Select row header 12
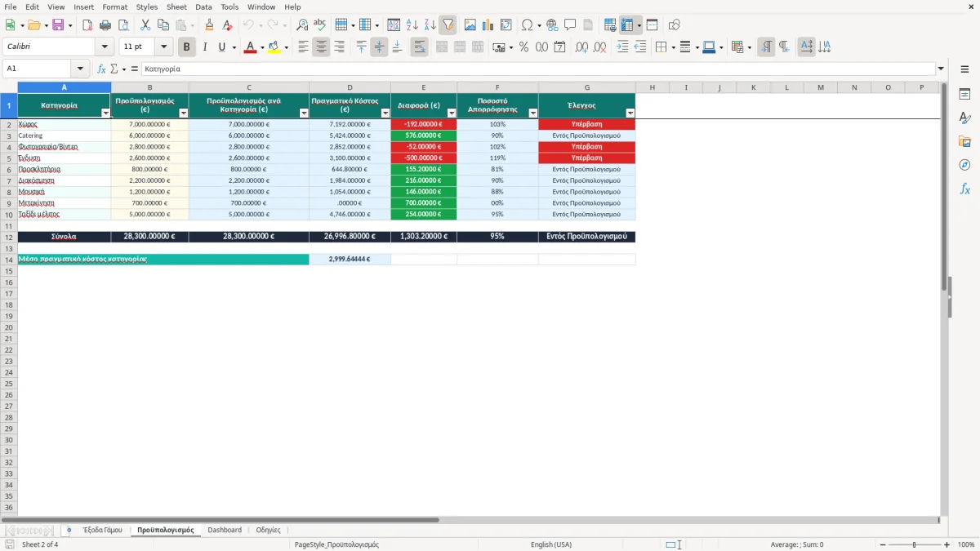 9,237
